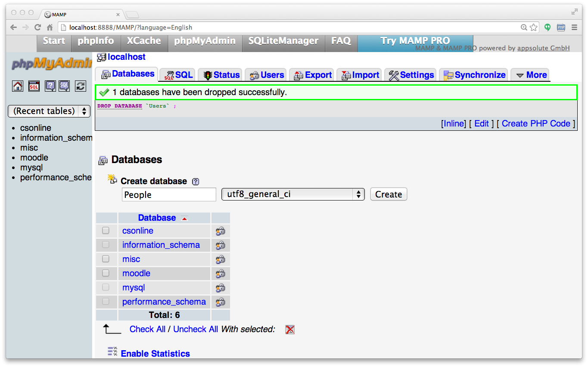Click the Enable Statistics link
Image resolution: width=588 pixels, height=367 pixels.
156,354
